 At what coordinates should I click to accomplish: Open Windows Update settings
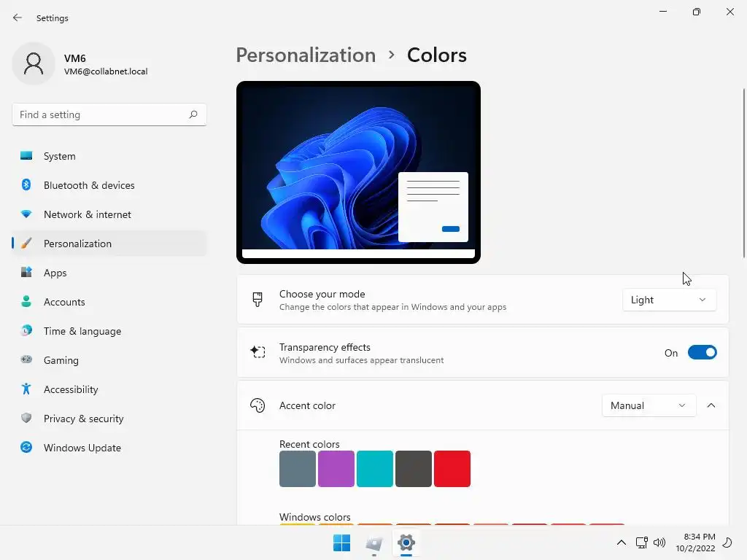pos(109,448)
